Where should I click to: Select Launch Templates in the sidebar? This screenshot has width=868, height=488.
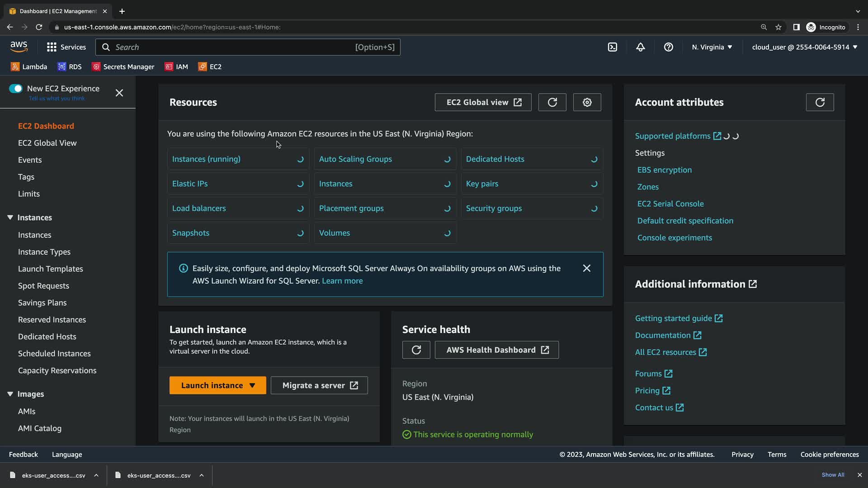tap(51, 269)
